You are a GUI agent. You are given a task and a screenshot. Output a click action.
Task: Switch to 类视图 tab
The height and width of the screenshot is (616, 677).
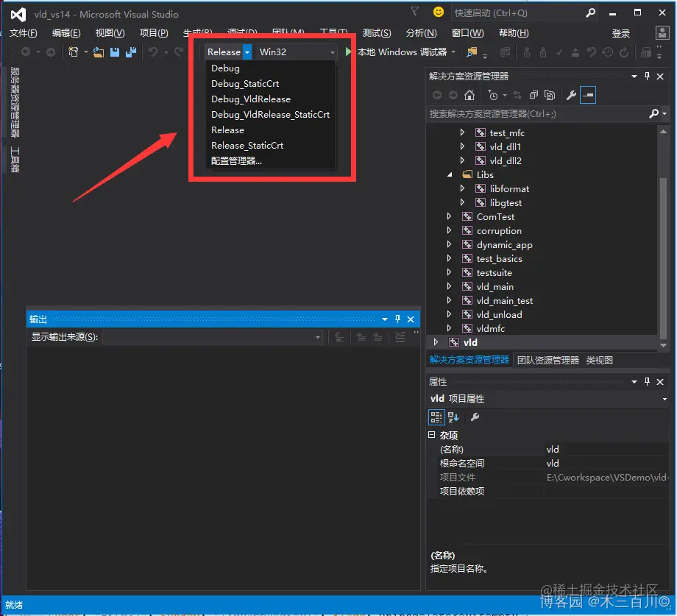[x=599, y=360]
